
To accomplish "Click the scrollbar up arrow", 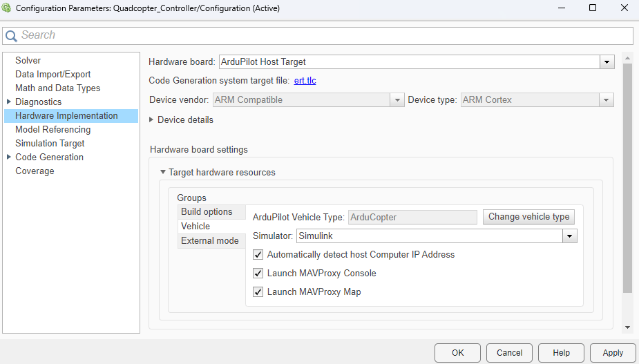I will click(627, 58).
